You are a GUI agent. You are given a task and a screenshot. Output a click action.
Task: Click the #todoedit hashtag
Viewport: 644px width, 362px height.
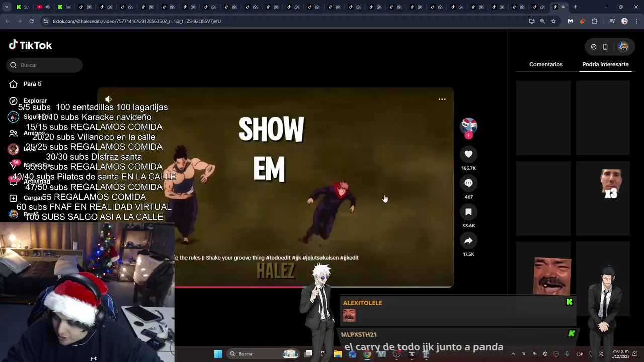click(x=278, y=258)
